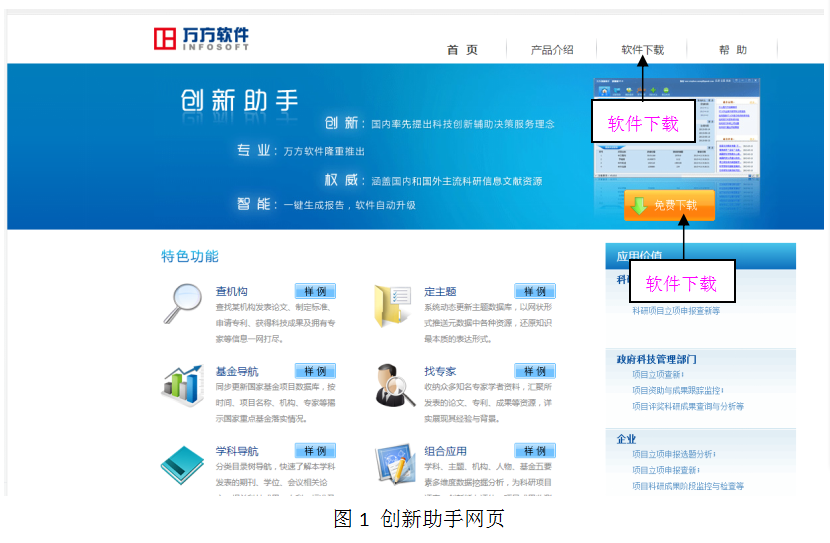Open the 组合应用 feature title

point(446,451)
